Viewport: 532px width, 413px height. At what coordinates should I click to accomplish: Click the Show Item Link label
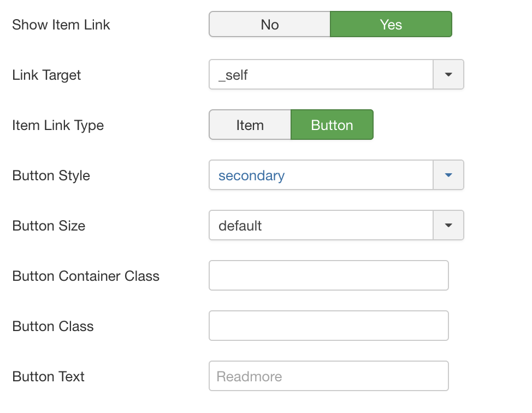[61, 25]
